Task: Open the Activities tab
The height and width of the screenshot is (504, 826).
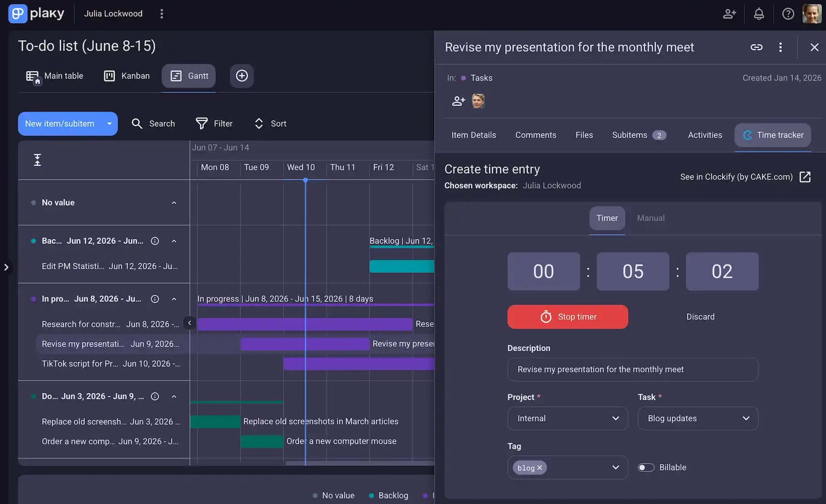Action: (705, 135)
